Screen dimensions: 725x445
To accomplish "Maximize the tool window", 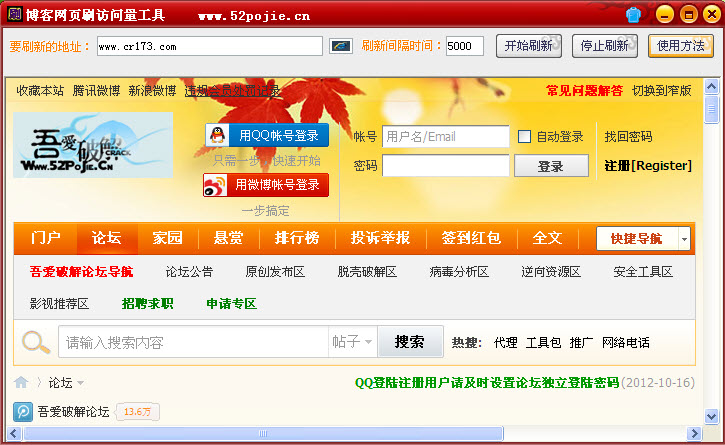I will coord(688,15).
